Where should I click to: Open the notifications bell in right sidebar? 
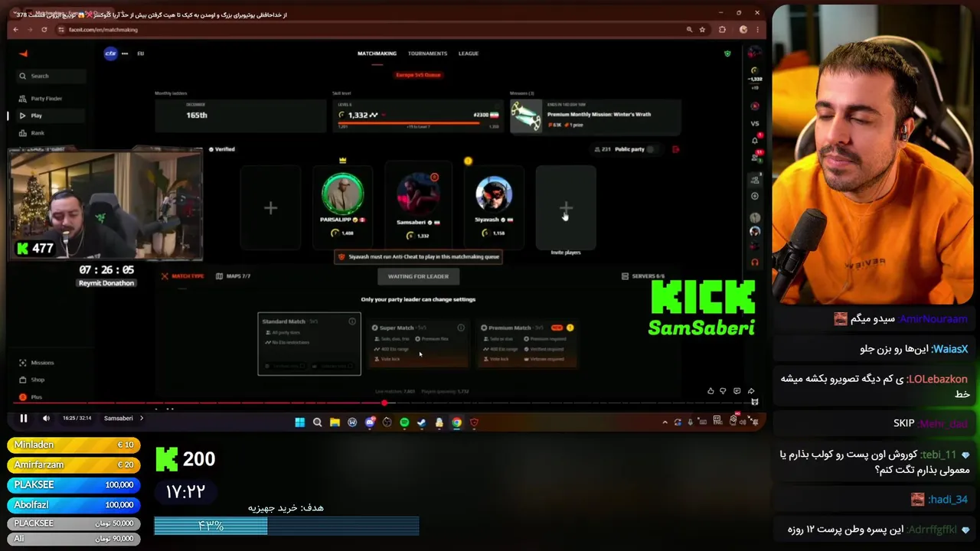(755, 140)
